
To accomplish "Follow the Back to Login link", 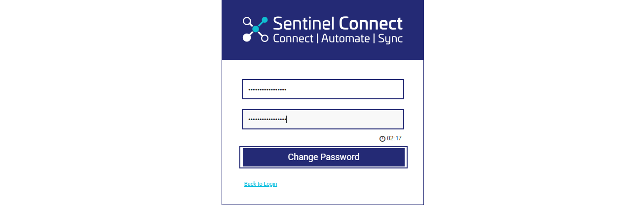I will [261, 184].
